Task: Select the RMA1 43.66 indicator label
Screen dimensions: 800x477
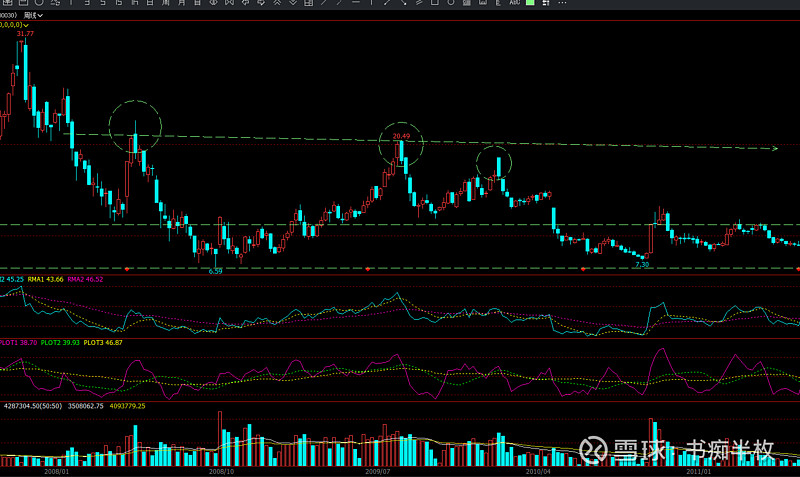Action: coord(45,280)
